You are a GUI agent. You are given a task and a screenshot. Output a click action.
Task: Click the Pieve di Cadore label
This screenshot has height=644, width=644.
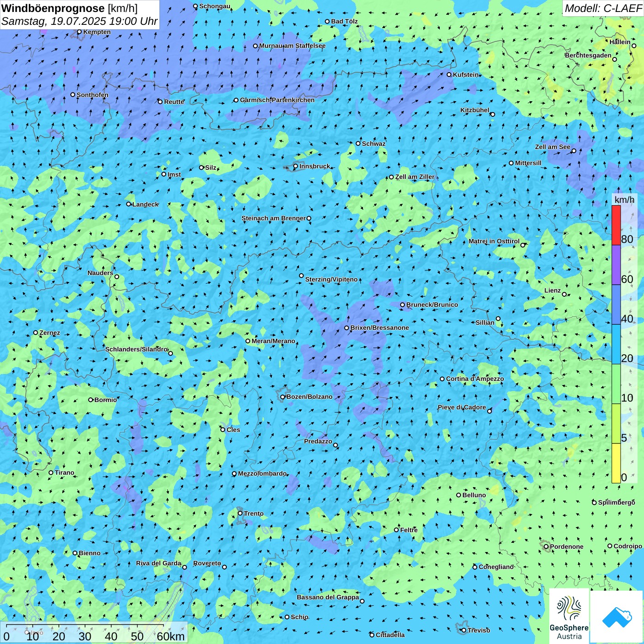(462, 407)
